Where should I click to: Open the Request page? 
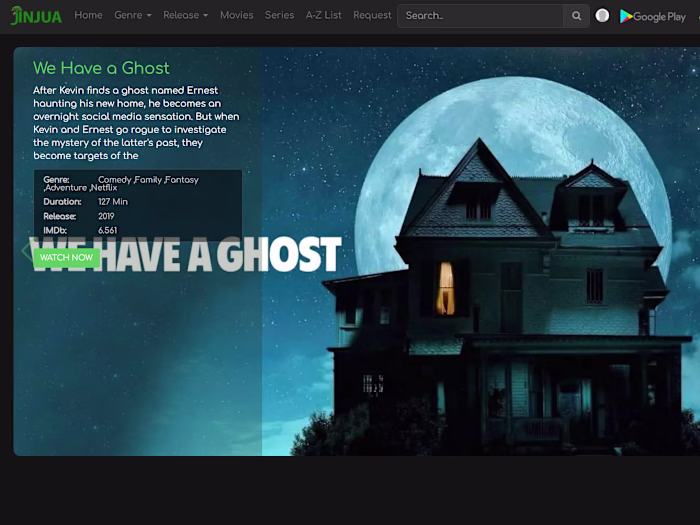(372, 15)
